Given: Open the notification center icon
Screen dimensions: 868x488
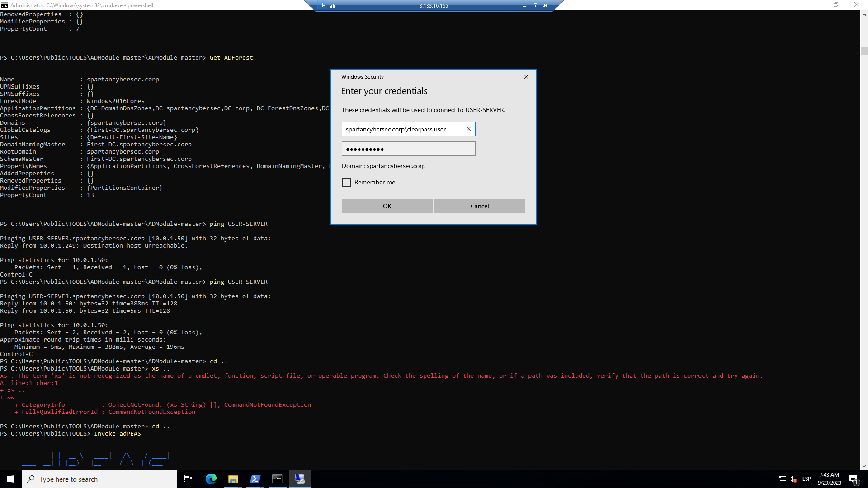Looking at the screenshot, I should click(854, 479).
